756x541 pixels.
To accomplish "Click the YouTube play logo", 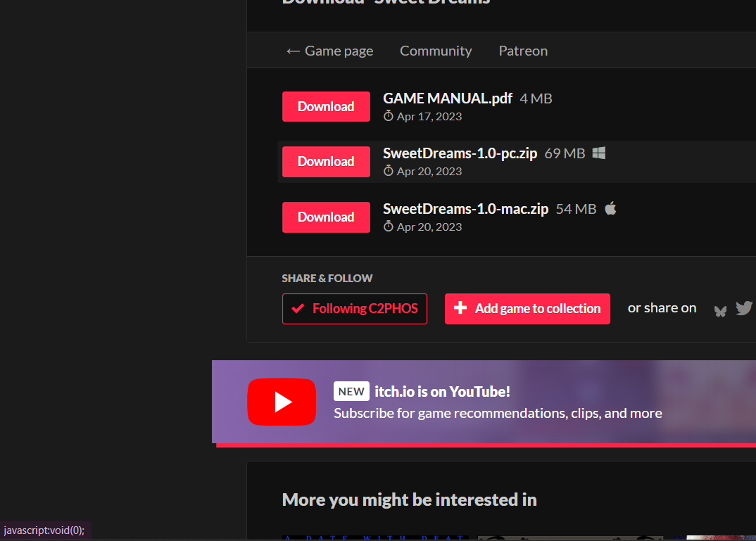I will [x=282, y=402].
